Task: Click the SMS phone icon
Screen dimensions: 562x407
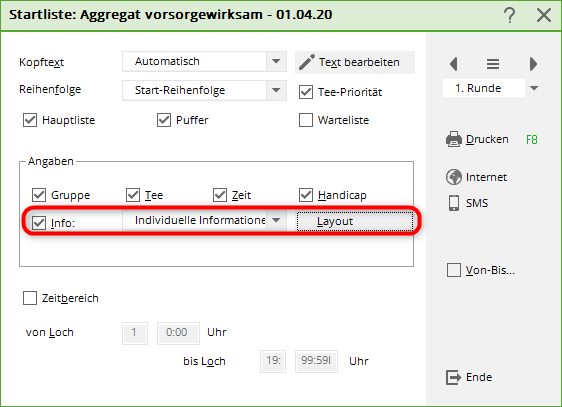Action: click(454, 203)
